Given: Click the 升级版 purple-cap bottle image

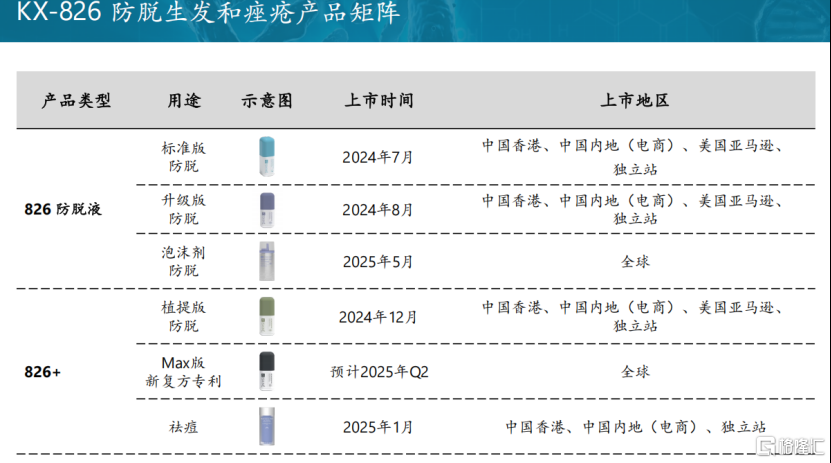Looking at the screenshot, I should click(267, 210).
